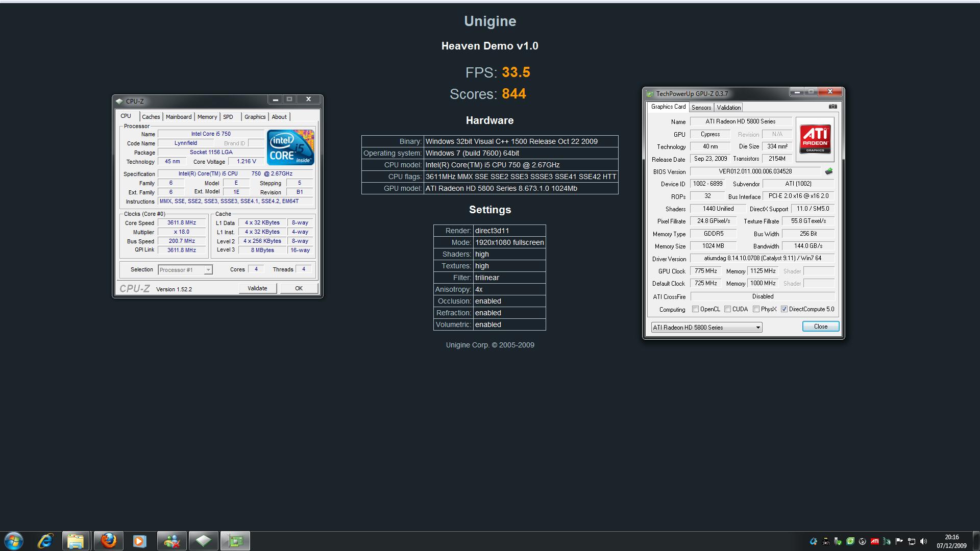The width and height of the screenshot is (980, 551).
Task: Click the Memory Type GDDR5 field
Action: 713,234
